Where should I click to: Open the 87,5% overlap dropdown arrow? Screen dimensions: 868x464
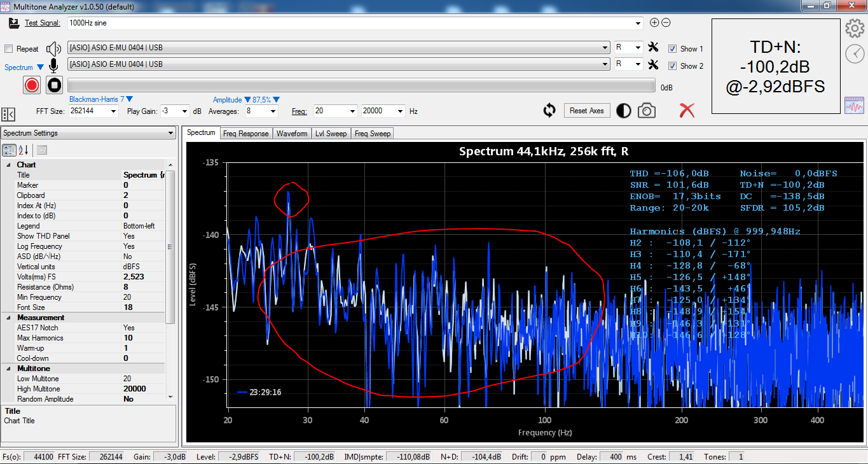[277, 100]
